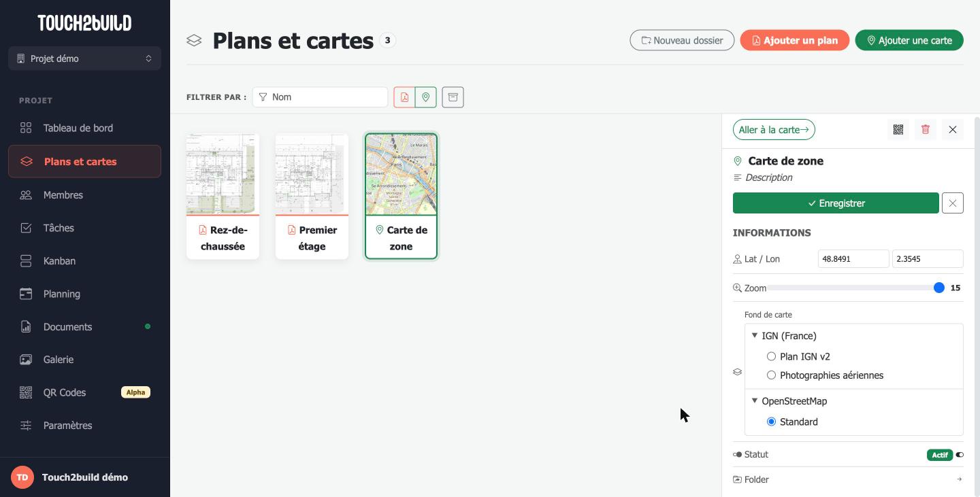Click the zoom magnifier icon
980x497 pixels.
(x=737, y=288)
